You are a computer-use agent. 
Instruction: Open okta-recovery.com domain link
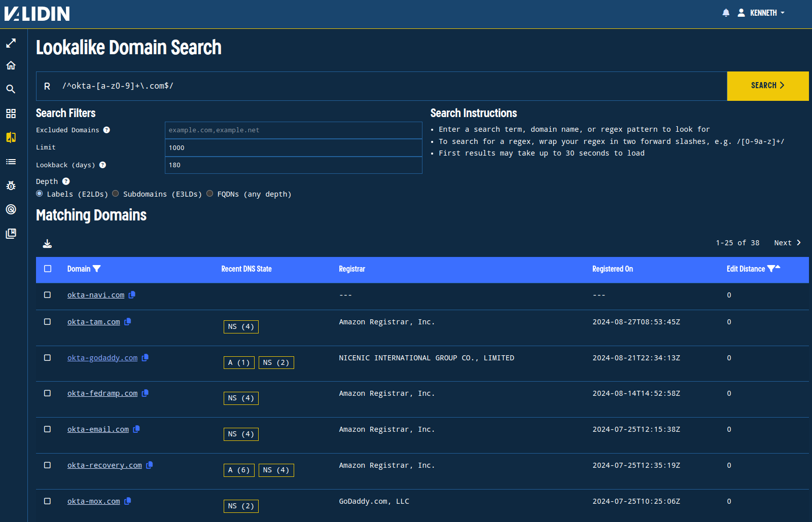[104, 465]
